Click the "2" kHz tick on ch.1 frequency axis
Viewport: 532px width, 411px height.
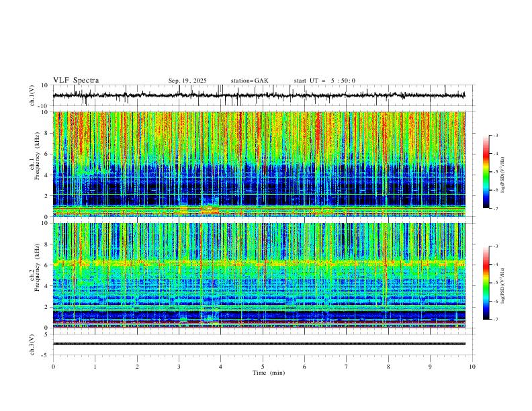point(46,196)
